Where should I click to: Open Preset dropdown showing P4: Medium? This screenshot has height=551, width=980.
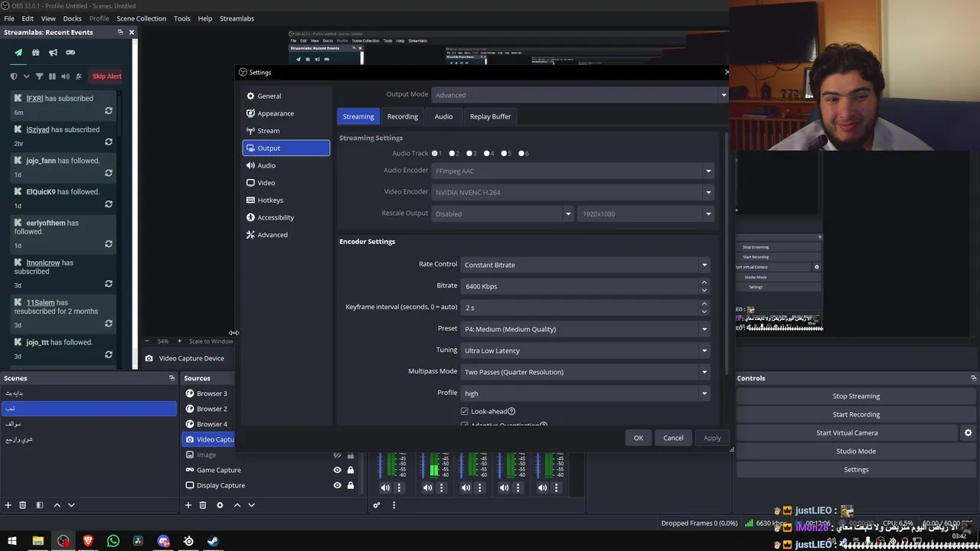click(x=586, y=329)
